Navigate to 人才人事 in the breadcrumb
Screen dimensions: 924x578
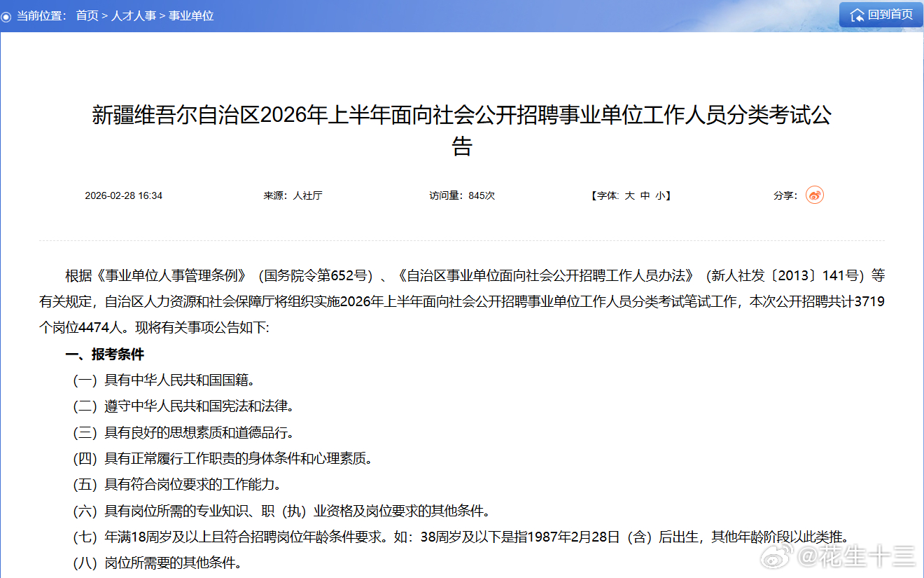tap(134, 15)
